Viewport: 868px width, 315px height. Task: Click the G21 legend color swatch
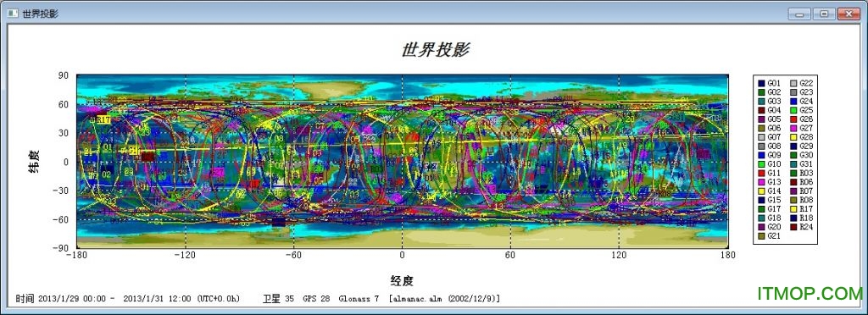(x=761, y=236)
